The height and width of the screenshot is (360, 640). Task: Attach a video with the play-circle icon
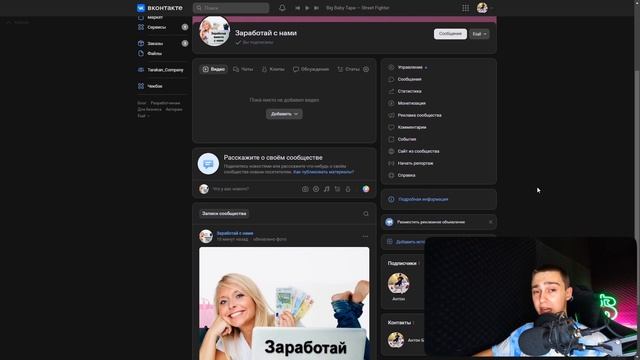pos(316,189)
